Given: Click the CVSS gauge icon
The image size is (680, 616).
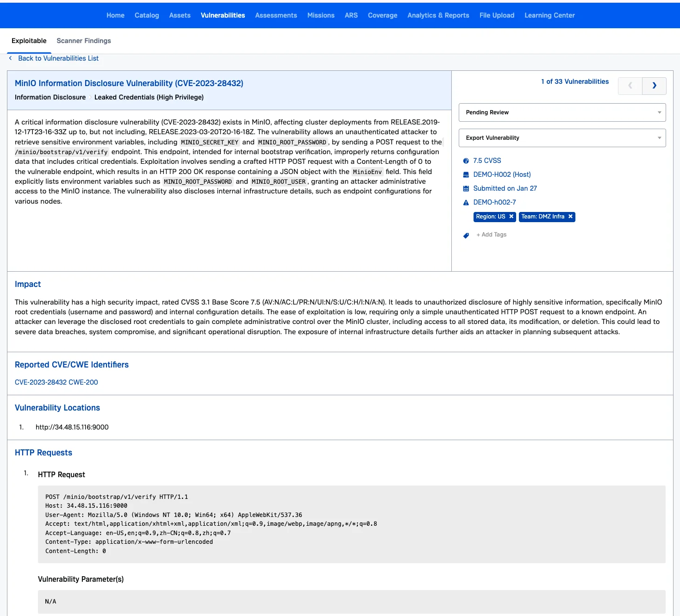Looking at the screenshot, I should 466,161.
